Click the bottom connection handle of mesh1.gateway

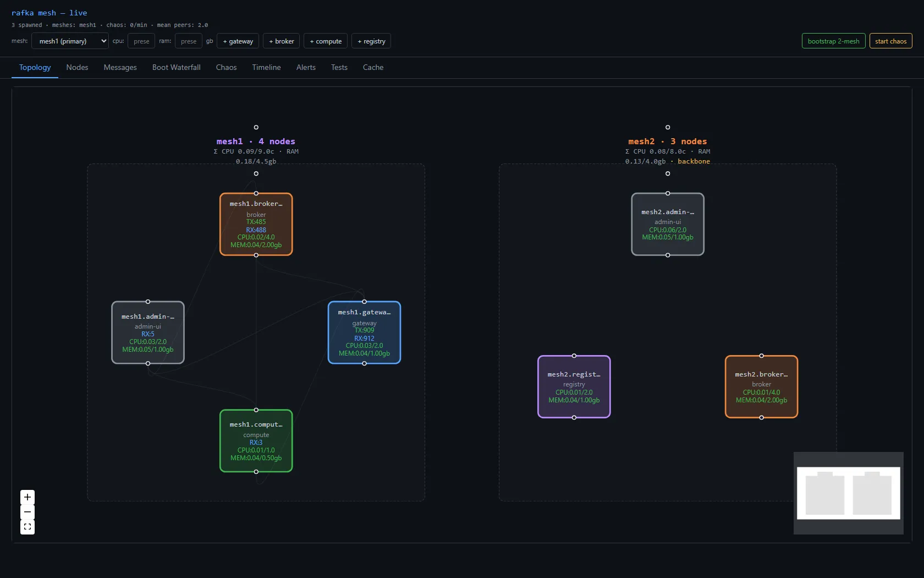(x=364, y=363)
